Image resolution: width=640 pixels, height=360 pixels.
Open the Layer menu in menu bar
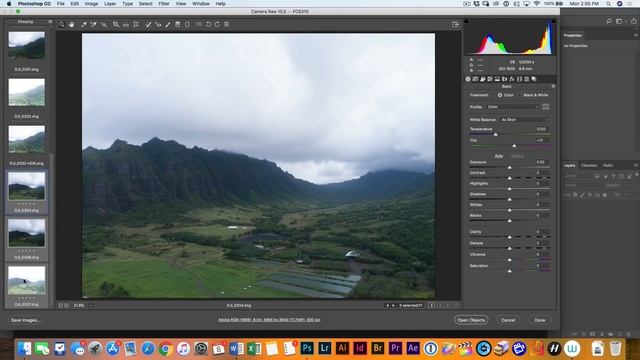110,4
